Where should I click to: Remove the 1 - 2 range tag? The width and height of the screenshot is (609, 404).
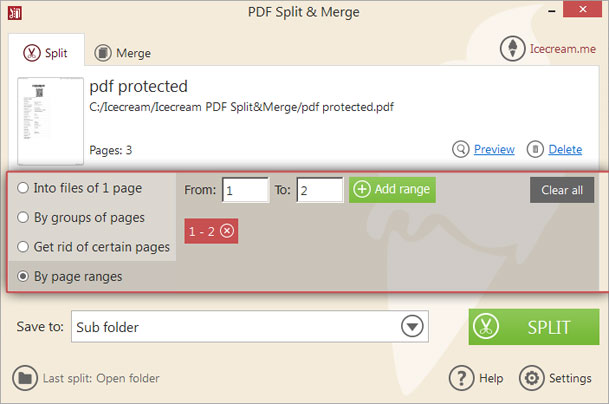point(227,231)
